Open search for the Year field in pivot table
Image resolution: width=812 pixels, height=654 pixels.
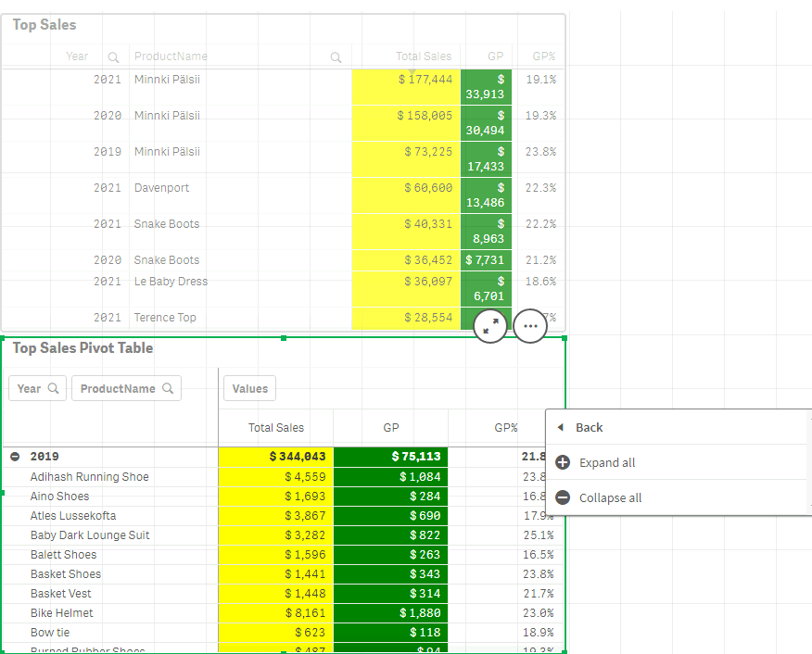coord(53,388)
